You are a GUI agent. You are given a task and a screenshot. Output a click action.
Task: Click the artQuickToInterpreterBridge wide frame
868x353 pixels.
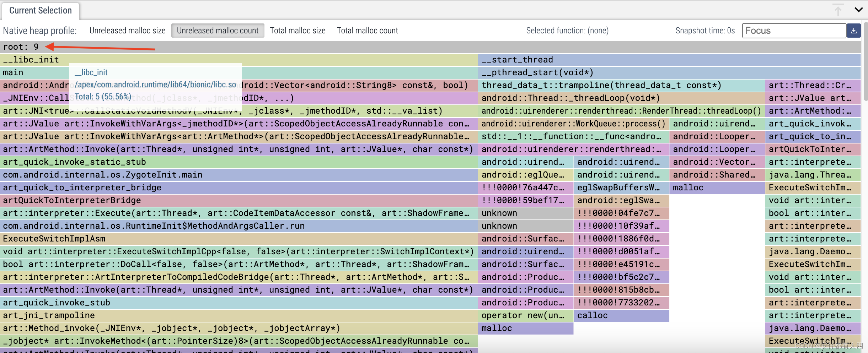239,200
